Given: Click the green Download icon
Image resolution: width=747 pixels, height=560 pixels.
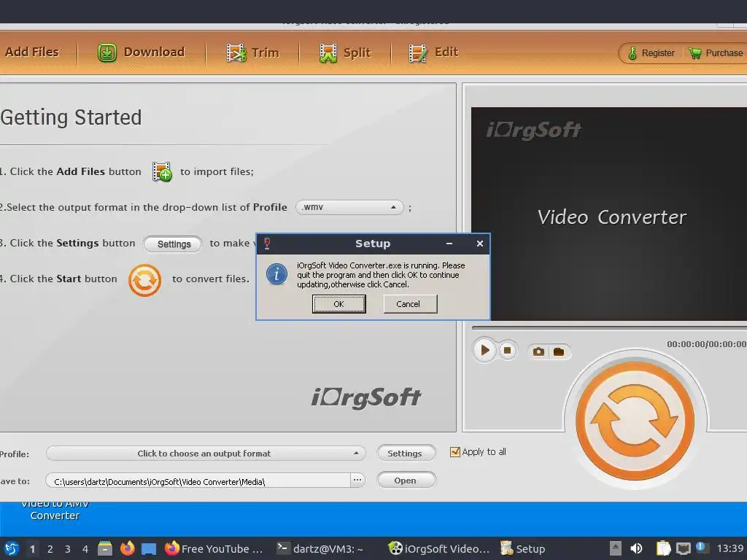Looking at the screenshot, I should tap(107, 52).
